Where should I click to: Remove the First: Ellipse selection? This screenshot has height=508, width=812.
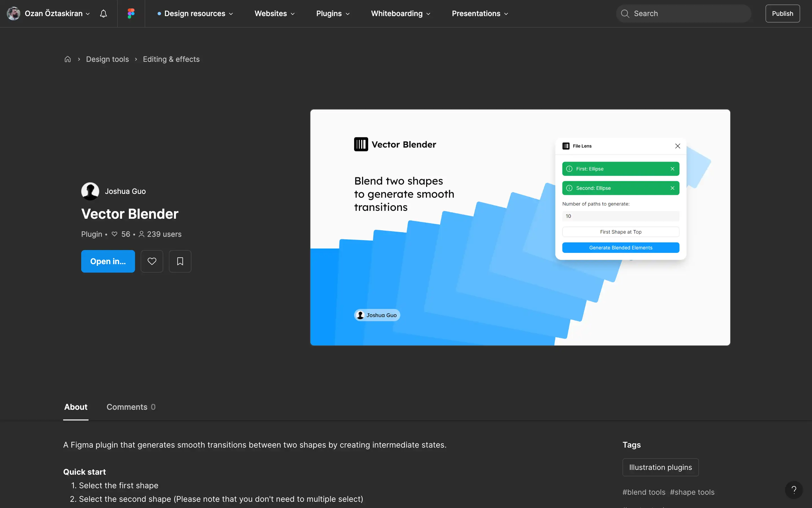point(672,169)
